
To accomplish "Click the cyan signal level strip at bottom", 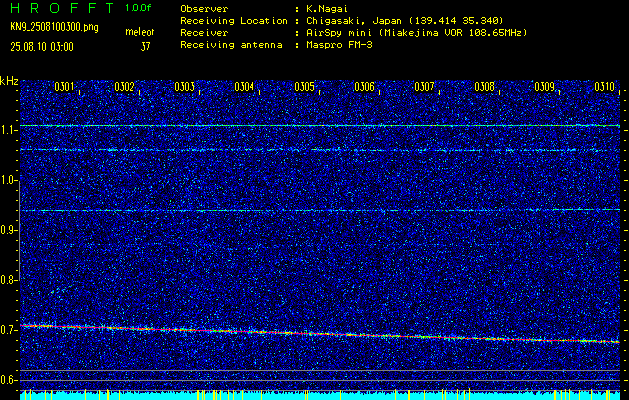I will tap(320, 396).
